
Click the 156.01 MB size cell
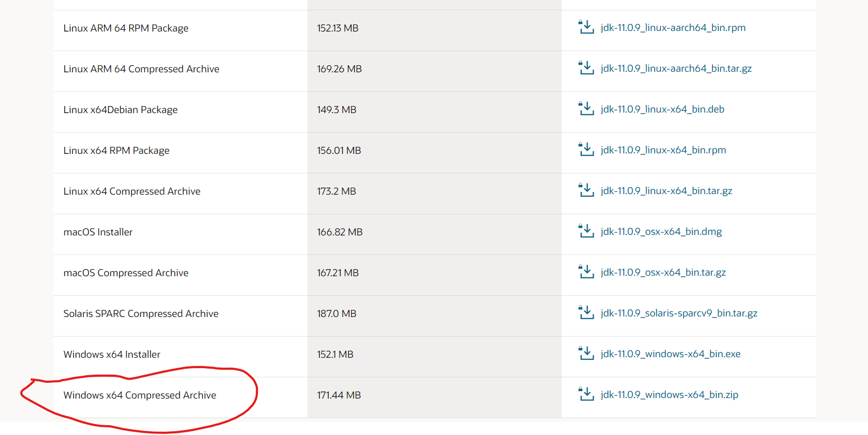coord(434,153)
